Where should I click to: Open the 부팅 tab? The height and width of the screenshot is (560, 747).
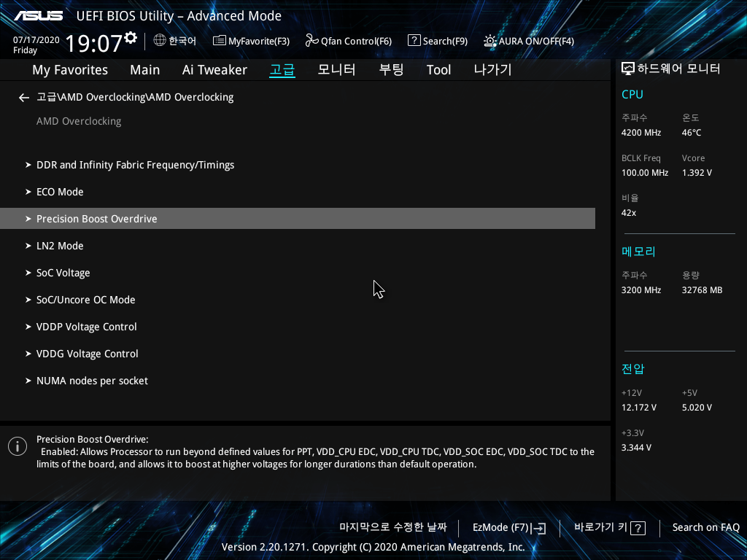[391, 70]
